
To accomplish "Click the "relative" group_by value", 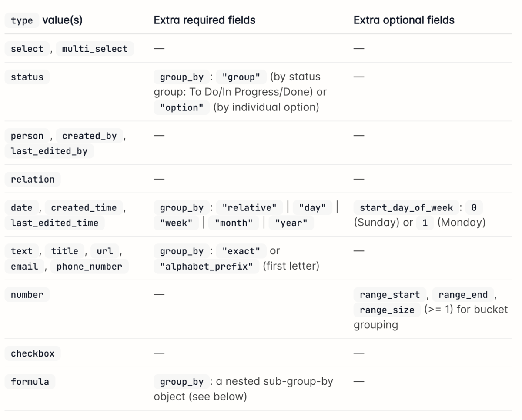I will pyautogui.click(x=249, y=207).
